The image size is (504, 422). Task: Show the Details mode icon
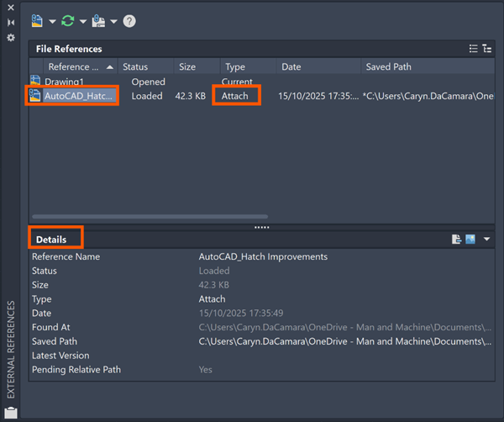pos(456,240)
